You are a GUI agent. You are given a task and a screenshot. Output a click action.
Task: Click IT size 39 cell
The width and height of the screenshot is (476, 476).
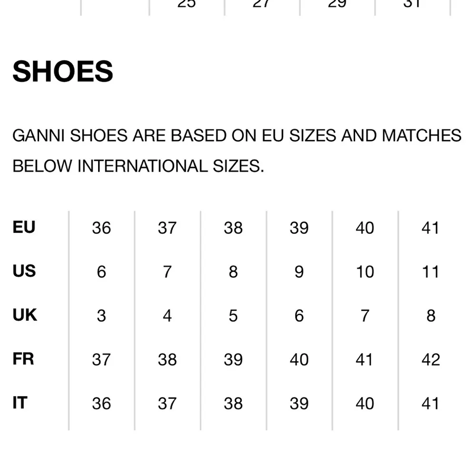coord(299,403)
